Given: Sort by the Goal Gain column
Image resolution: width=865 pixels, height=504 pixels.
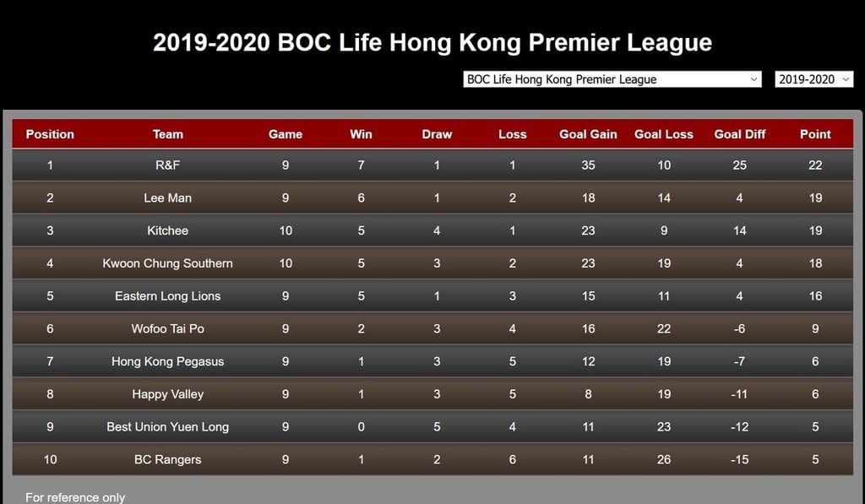Looking at the screenshot, I should tap(588, 134).
